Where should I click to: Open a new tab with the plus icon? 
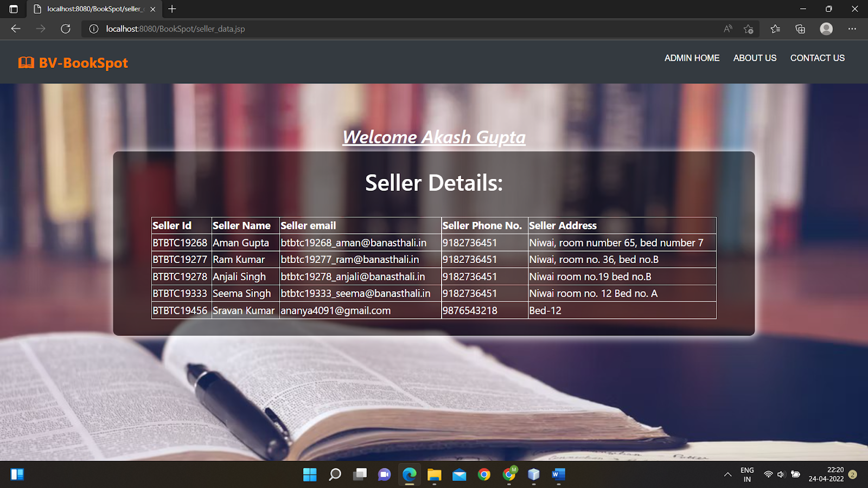click(x=172, y=9)
